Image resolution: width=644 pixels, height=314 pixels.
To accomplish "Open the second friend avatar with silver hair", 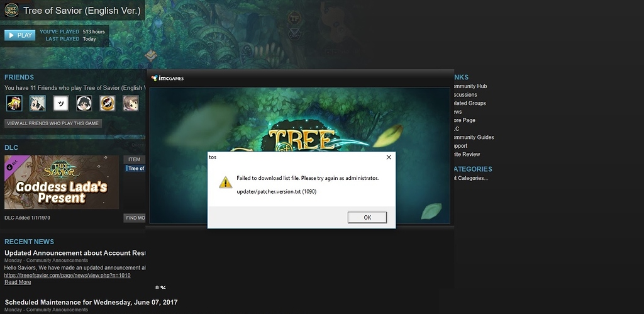I will 37,103.
